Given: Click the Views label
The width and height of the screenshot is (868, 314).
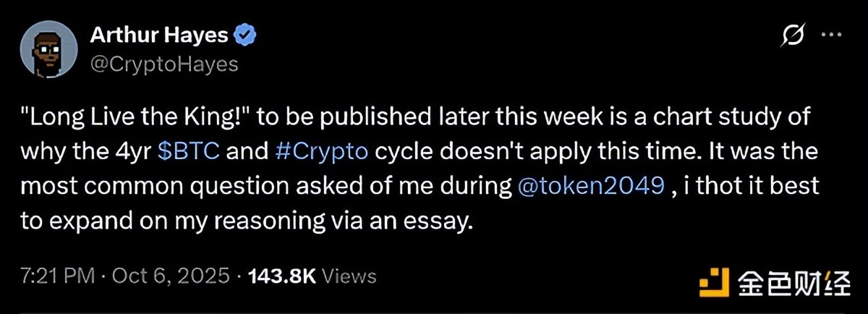Looking at the screenshot, I should 348,276.
